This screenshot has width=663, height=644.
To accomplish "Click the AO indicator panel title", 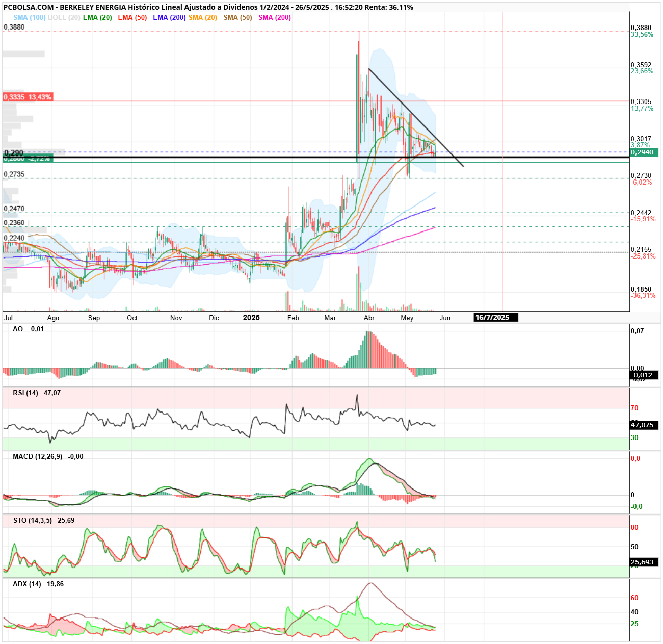I will [x=18, y=329].
